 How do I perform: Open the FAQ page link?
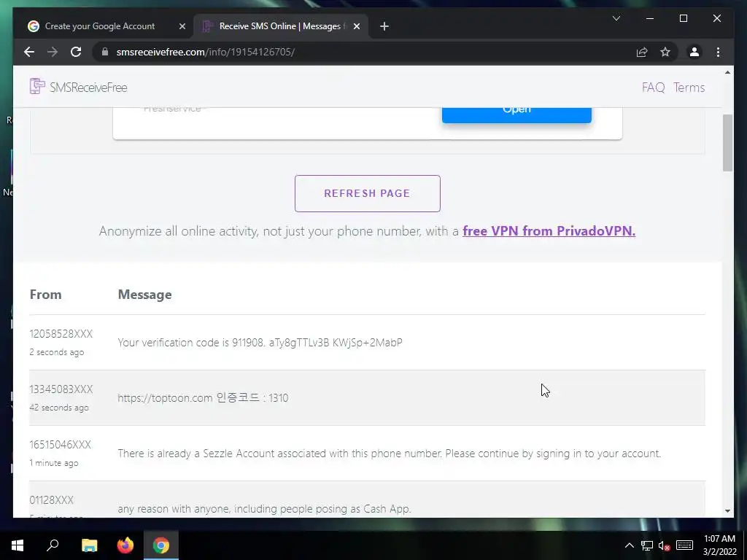click(x=653, y=87)
